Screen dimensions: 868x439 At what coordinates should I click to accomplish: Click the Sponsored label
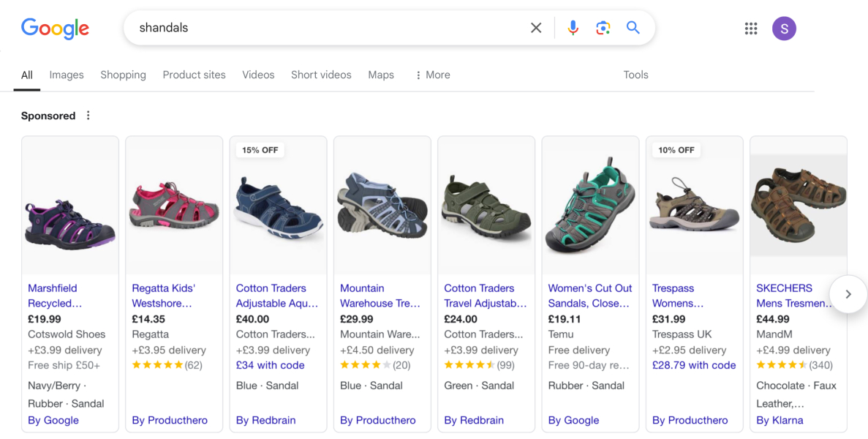(48, 116)
